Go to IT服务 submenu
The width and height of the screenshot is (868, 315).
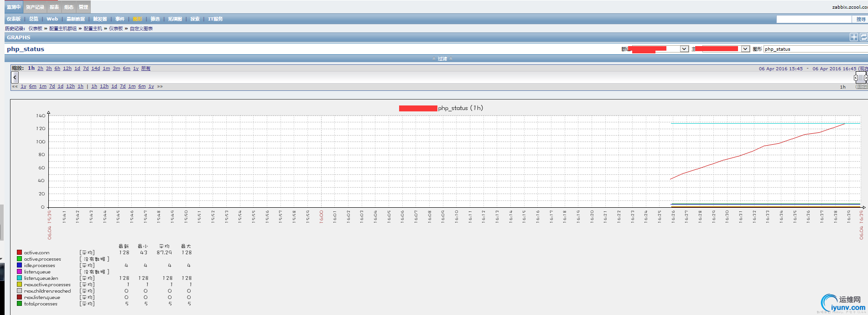click(216, 19)
